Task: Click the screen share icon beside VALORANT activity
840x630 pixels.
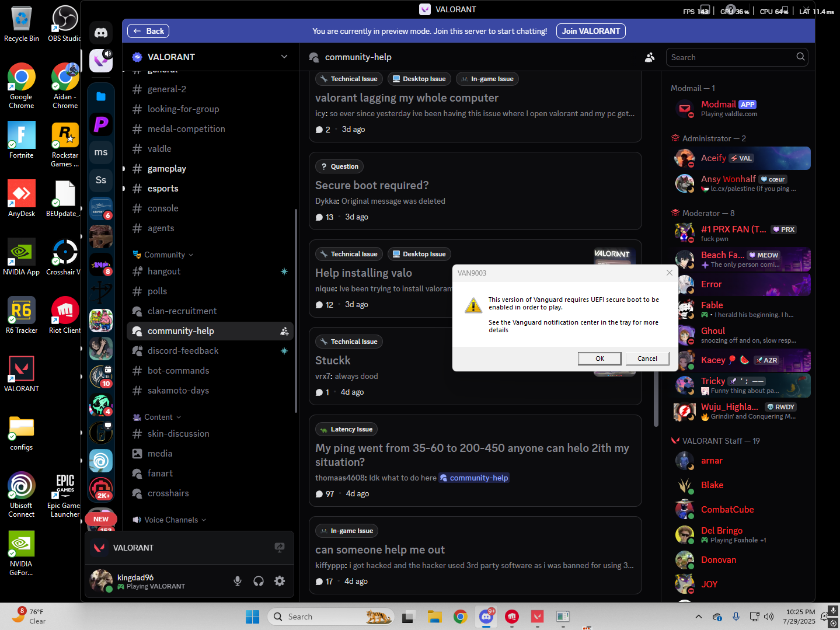Action: click(x=280, y=548)
